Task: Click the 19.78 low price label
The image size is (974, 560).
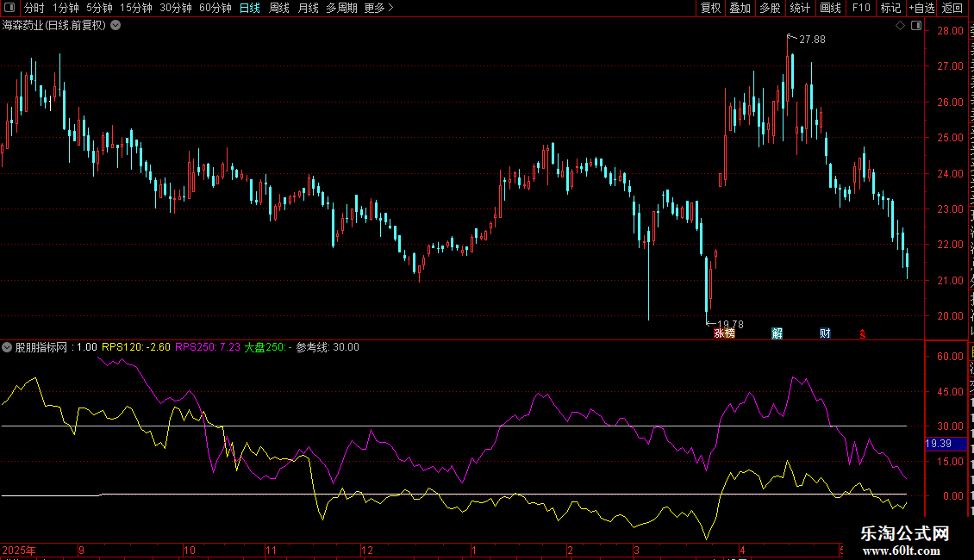Action: point(731,324)
